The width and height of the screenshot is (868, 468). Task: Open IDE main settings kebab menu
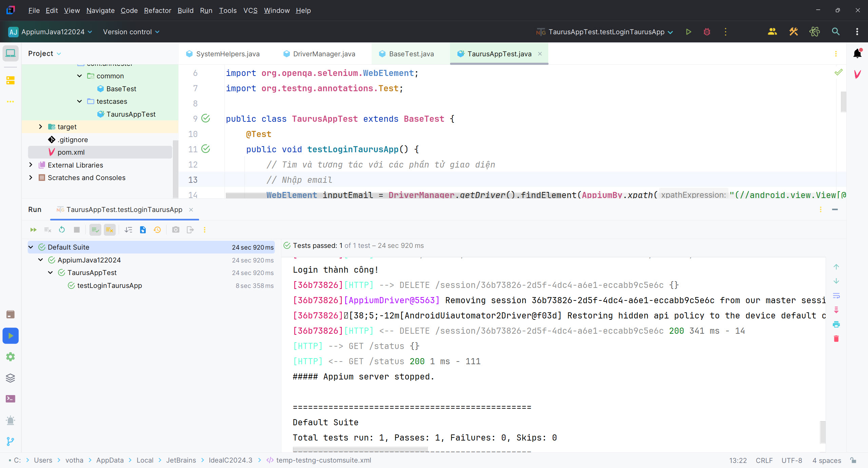tap(857, 32)
